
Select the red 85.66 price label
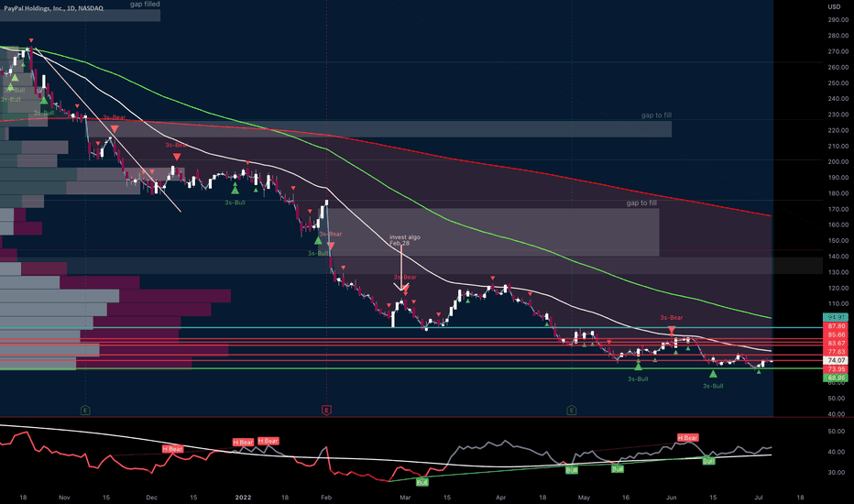[x=835, y=334]
